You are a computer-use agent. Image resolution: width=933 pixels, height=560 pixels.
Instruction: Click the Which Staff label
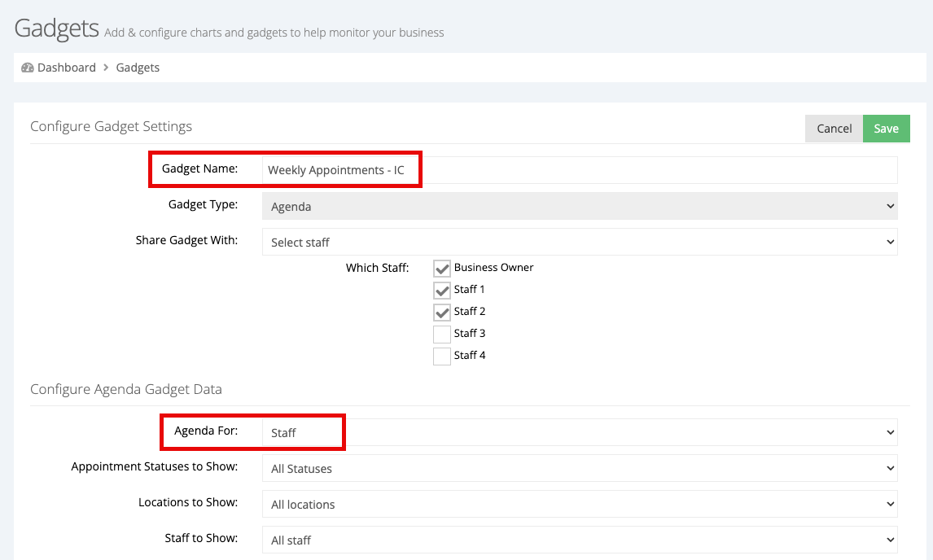377,268
